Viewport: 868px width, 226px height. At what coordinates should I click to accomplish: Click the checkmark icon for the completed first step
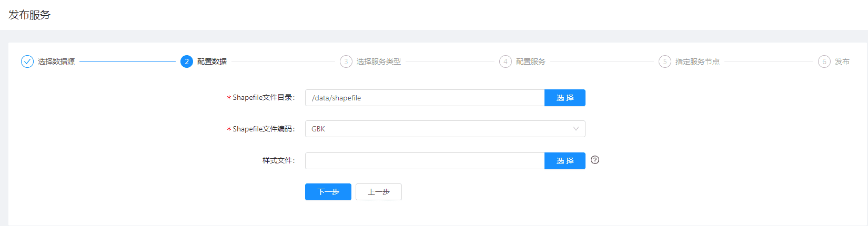[27, 61]
